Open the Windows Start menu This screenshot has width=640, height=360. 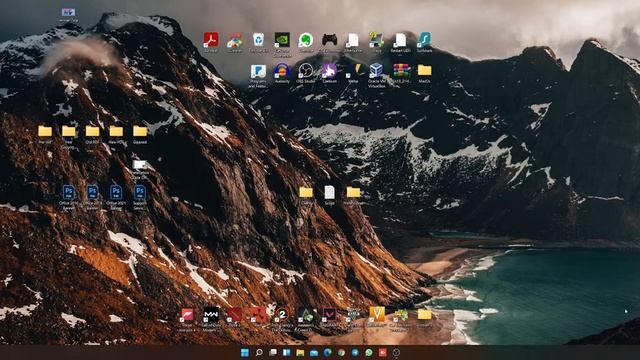click(x=245, y=353)
